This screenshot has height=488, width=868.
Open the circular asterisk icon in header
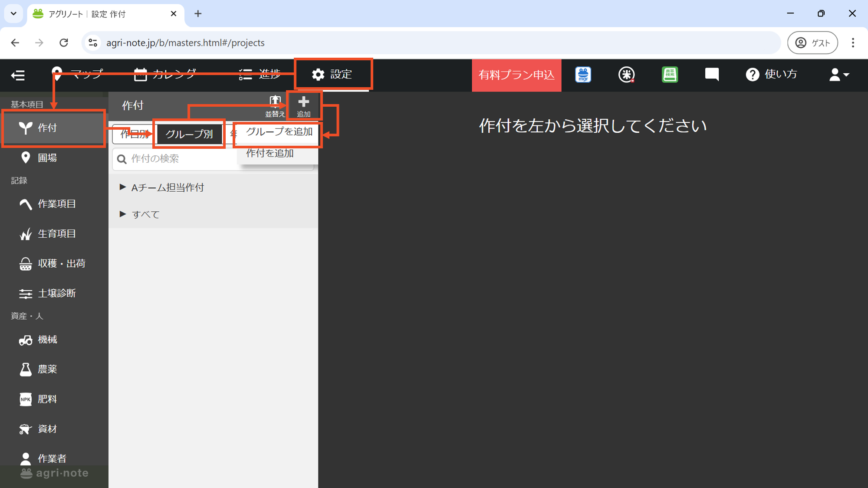626,75
